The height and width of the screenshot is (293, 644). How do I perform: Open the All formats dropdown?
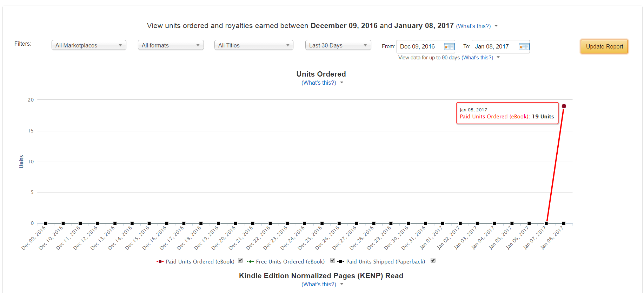click(171, 45)
